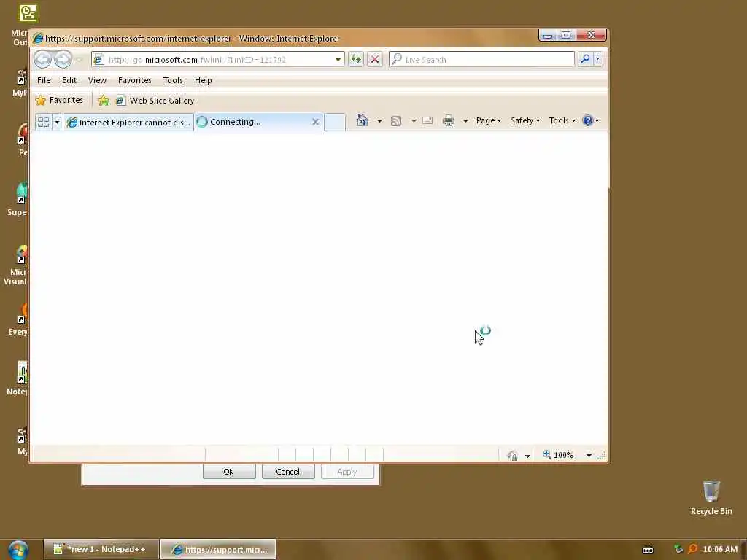Viewport: 747px width, 560px height.
Task: Click the zoom magnifier 100% in the status bar
Action: (558, 455)
